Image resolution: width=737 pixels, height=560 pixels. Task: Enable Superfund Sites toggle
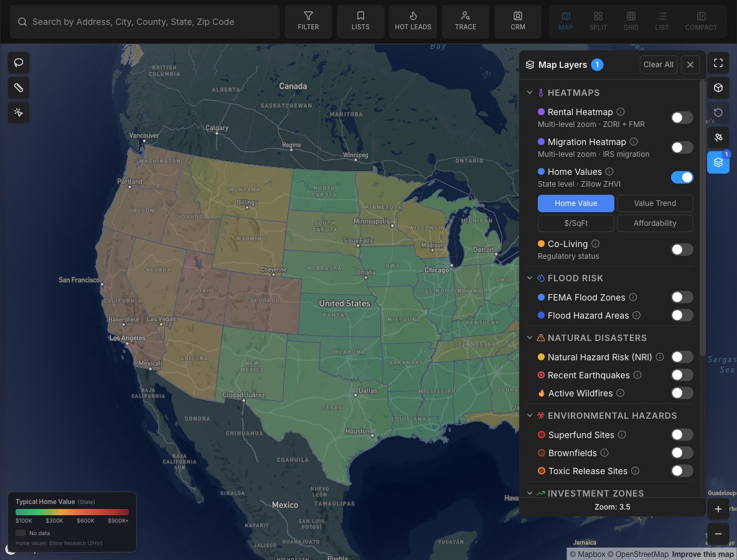[x=682, y=434]
